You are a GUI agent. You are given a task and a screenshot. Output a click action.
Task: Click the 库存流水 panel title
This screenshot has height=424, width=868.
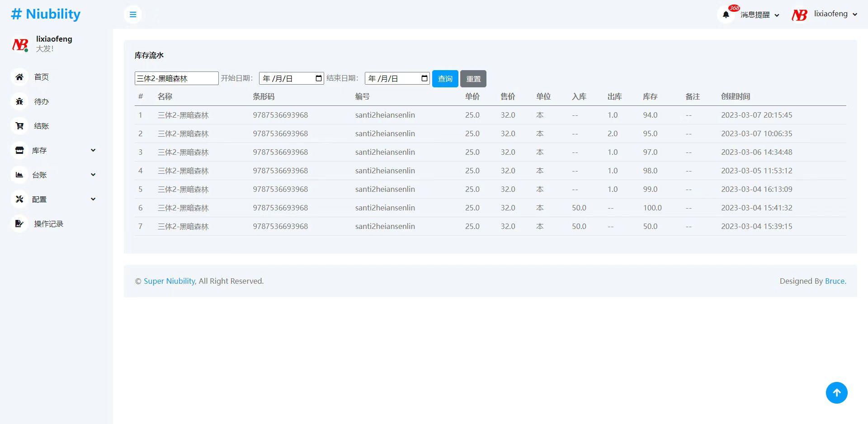pos(149,55)
